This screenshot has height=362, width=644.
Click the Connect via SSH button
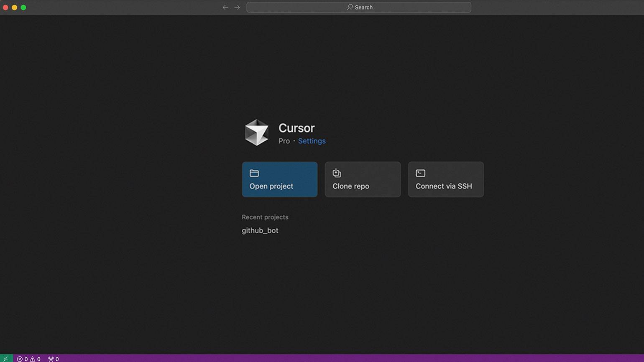tap(446, 179)
